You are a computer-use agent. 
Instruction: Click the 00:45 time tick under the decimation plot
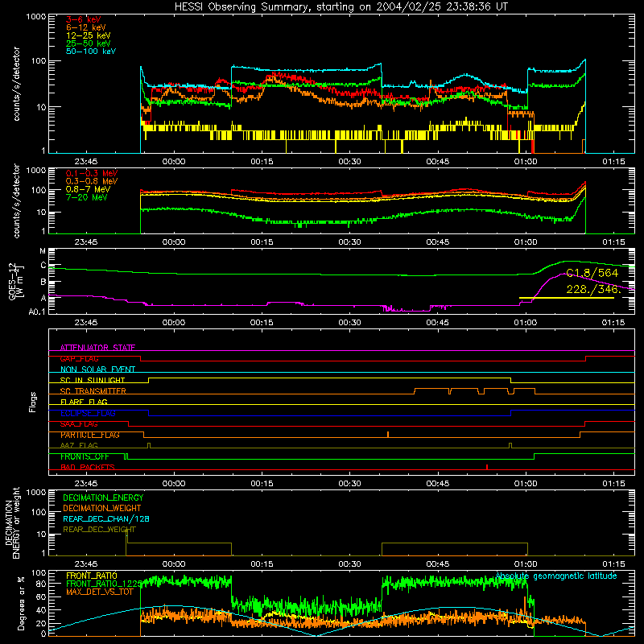click(437, 564)
